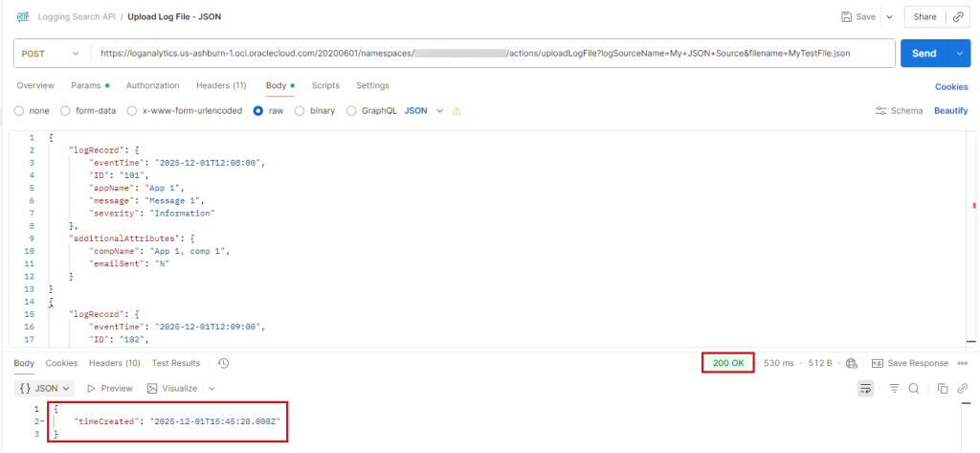980x453 pixels.
Task: Click the "compName" line in body editor
Action: pyautogui.click(x=160, y=251)
